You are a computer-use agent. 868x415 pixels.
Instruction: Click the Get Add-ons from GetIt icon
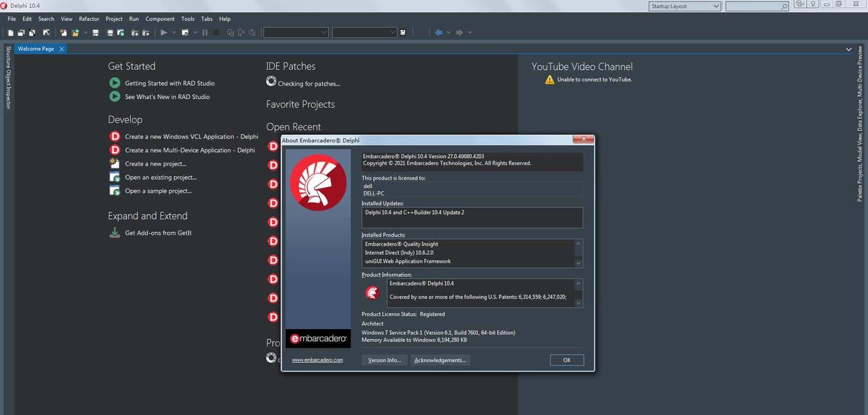tap(115, 233)
